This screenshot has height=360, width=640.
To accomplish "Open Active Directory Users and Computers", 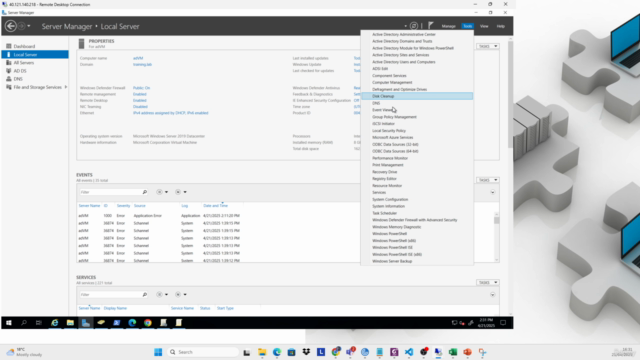I will click(x=417, y=62).
